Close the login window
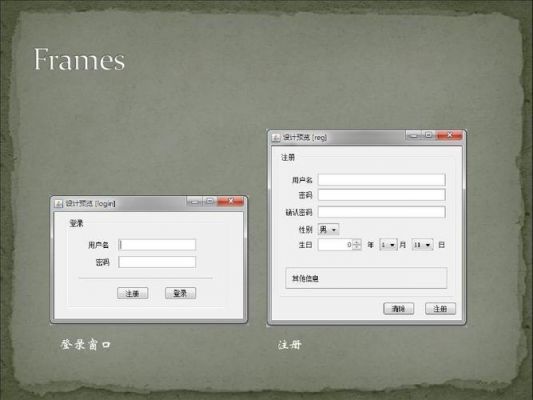The width and height of the screenshot is (533, 400). 231,202
